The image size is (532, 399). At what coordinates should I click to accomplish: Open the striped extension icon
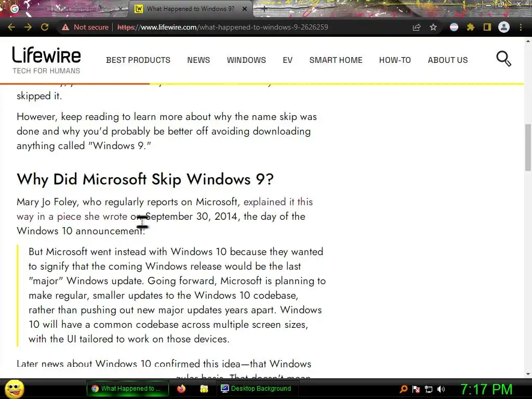pyautogui.click(x=454, y=27)
